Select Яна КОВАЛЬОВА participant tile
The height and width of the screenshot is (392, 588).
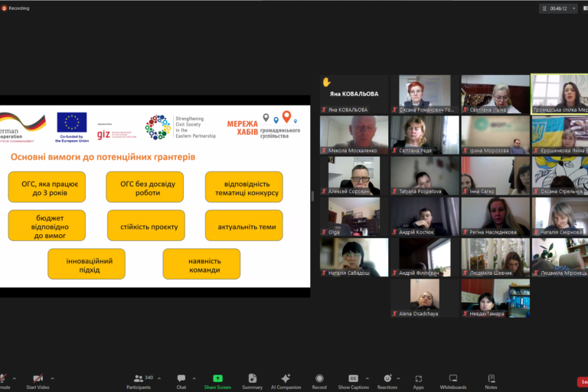coord(354,94)
